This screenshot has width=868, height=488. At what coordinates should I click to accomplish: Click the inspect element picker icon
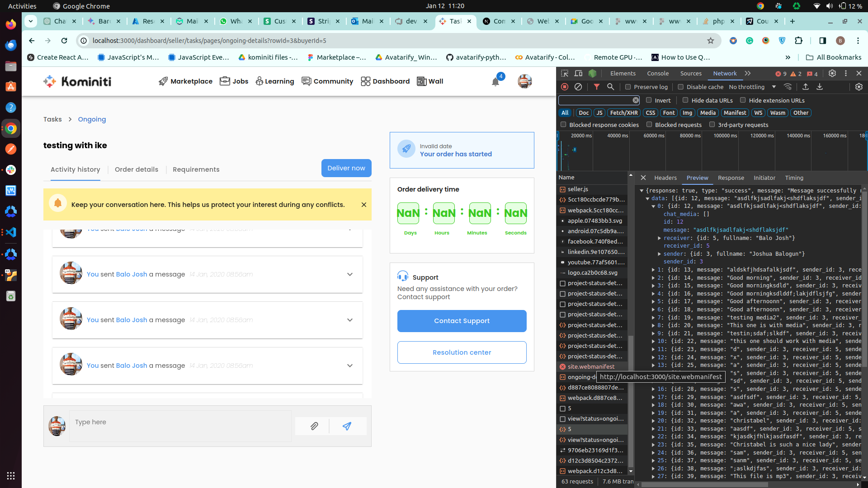tap(565, 73)
